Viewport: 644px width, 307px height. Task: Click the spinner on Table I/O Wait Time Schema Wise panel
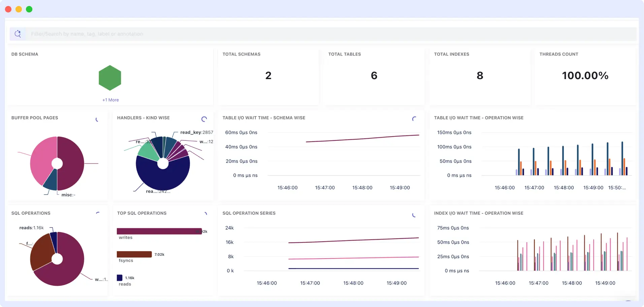pos(414,119)
